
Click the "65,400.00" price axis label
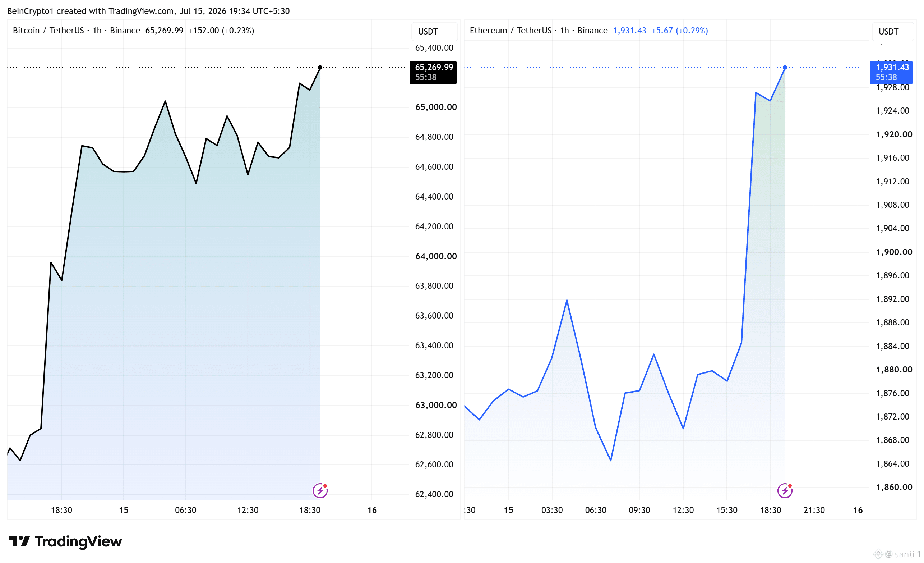(x=434, y=48)
